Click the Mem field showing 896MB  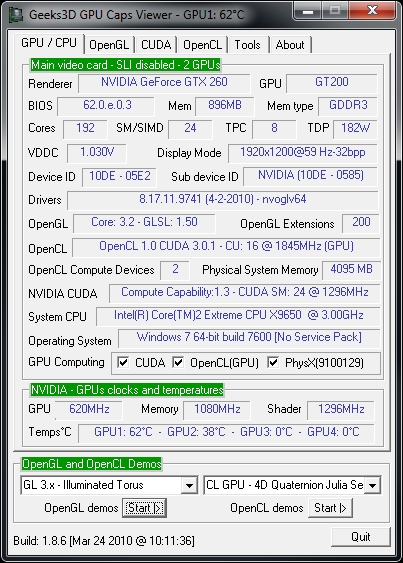(224, 106)
